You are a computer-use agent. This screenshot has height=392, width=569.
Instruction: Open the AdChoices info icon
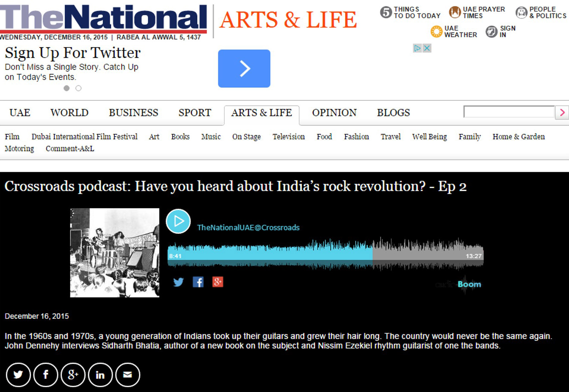point(417,48)
